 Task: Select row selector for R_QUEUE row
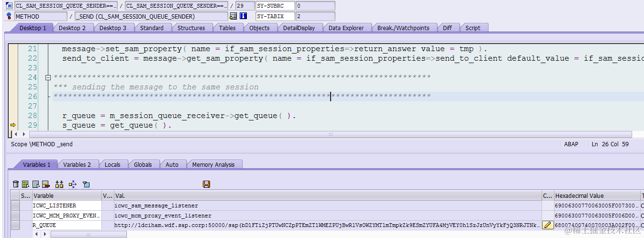pos(15,225)
